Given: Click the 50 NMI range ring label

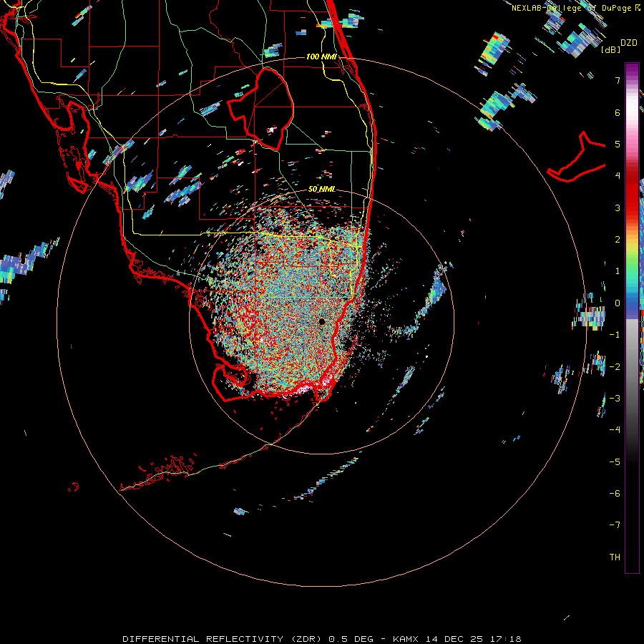Looking at the screenshot, I should [x=321, y=189].
